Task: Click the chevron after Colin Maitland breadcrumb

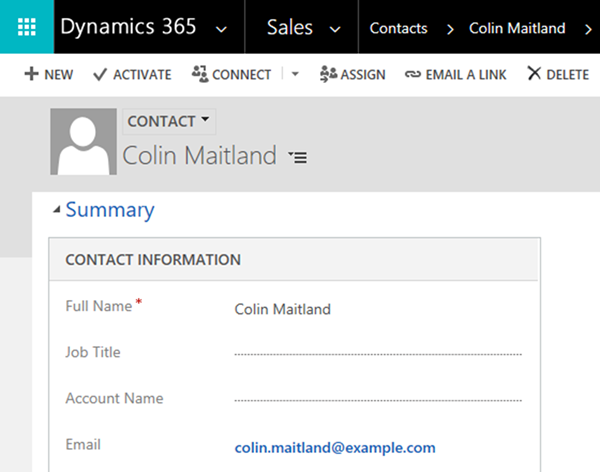Action: [588, 29]
